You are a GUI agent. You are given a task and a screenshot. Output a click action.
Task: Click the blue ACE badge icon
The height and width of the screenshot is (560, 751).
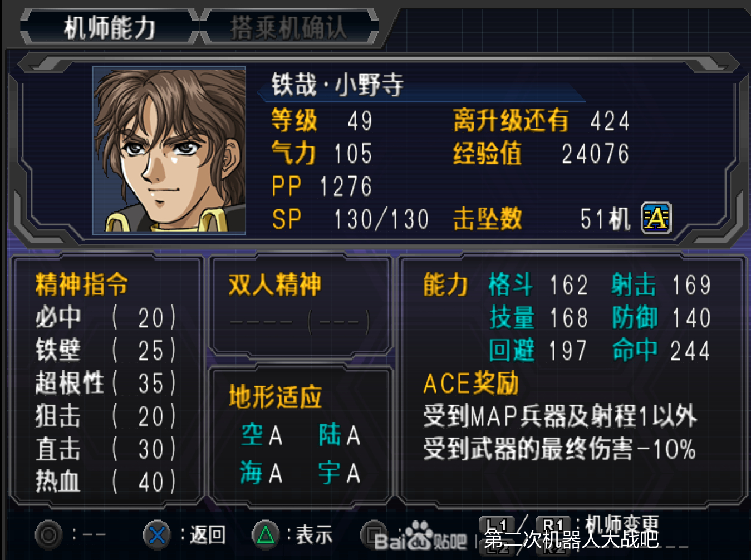coord(656,218)
